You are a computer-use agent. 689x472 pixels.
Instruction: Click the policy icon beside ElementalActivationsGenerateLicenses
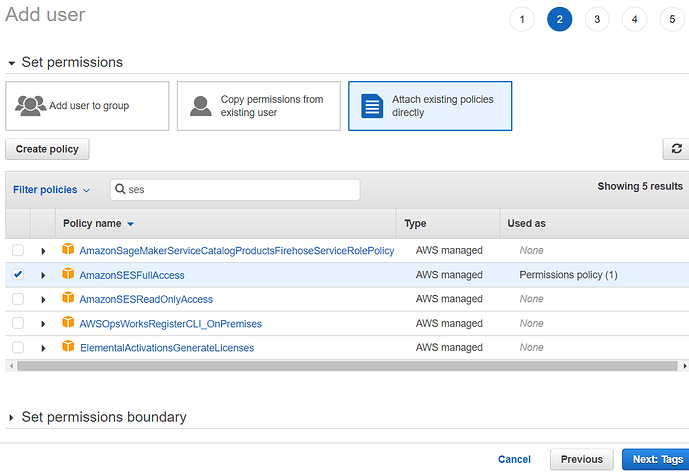pos(68,346)
